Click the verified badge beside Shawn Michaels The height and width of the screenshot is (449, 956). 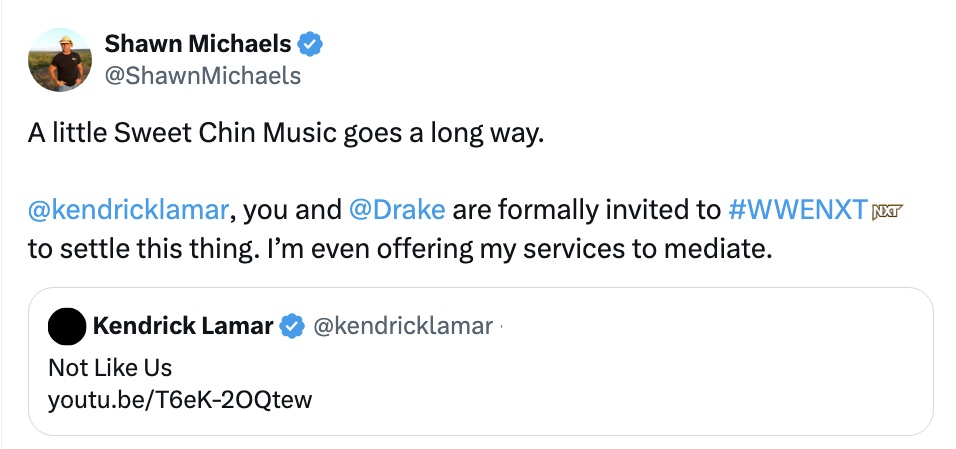tap(312, 44)
